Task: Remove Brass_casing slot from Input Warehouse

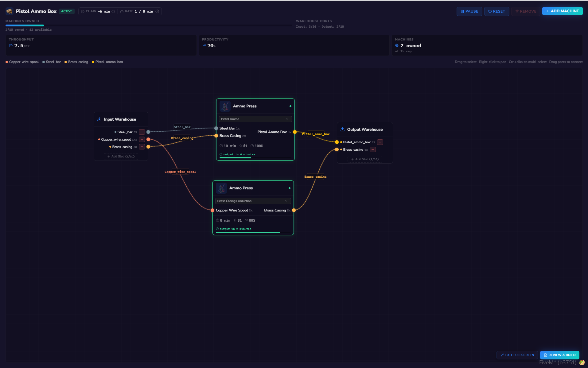Action: 142,147
